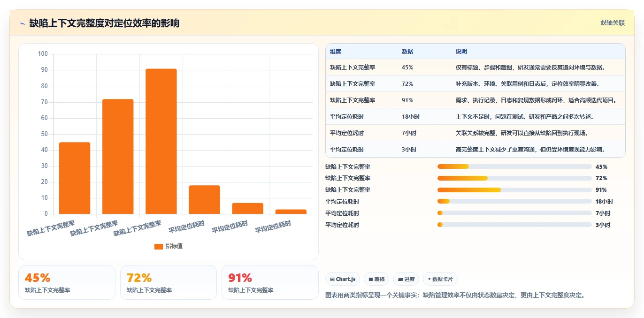Click the 50 label on y-axis

click(x=44, y=134)
